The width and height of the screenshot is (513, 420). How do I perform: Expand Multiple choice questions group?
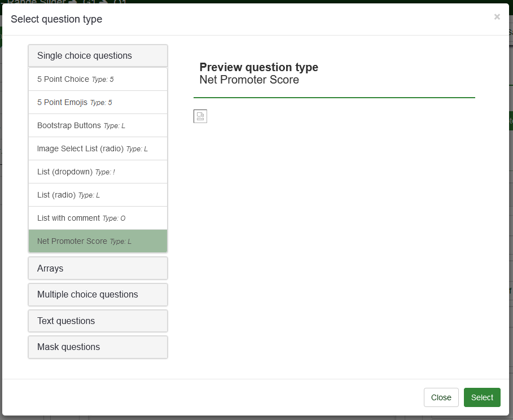tap(98, 295)
